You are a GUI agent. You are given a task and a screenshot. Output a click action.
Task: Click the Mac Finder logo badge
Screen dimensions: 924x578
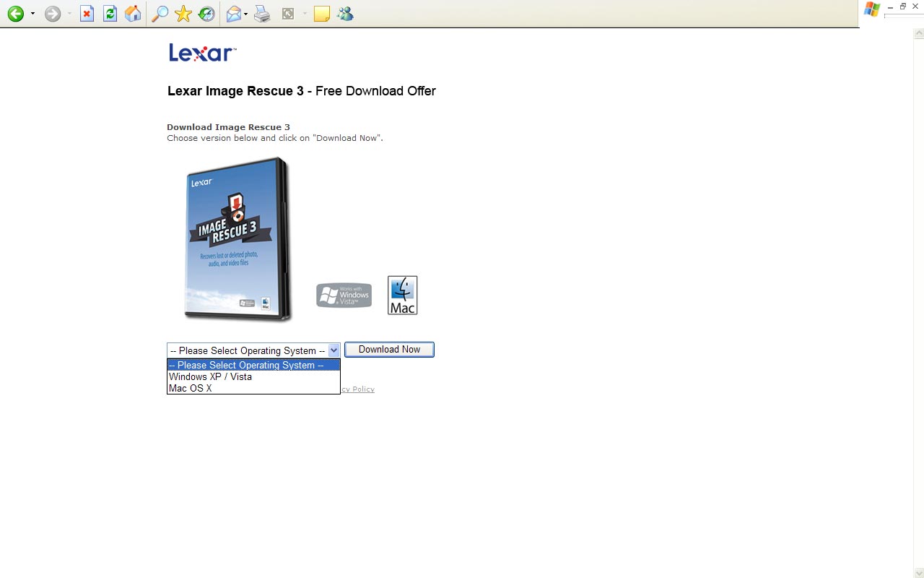(402, 295)
